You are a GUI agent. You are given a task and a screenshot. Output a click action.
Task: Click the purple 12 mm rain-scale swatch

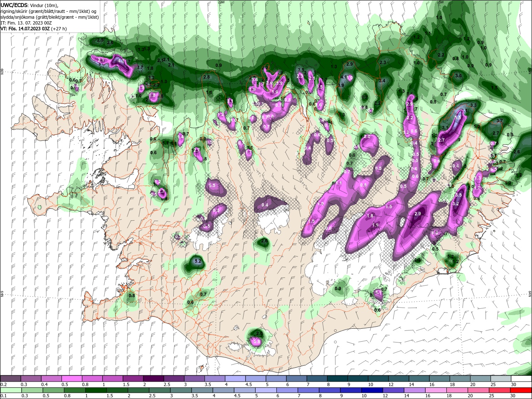393,390
